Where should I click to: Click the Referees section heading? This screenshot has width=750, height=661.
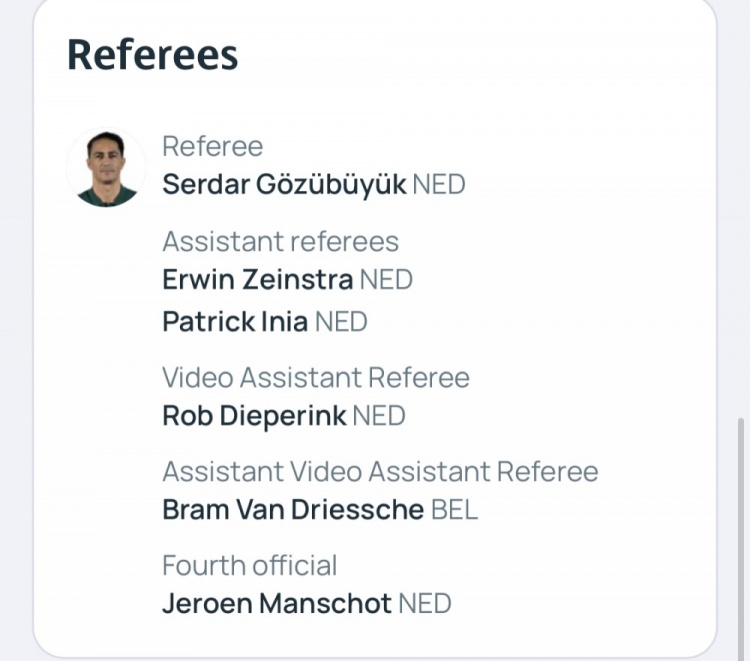152,54
